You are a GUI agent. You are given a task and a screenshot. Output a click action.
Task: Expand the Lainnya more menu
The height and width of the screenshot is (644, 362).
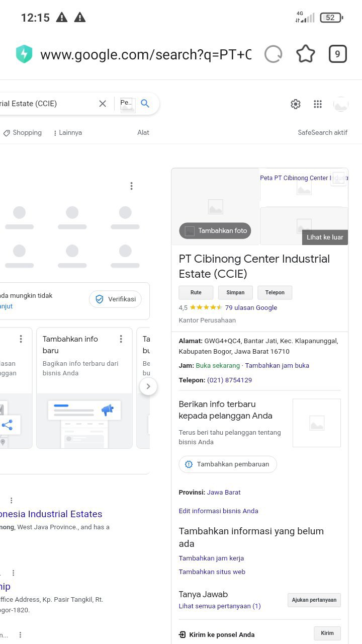(x=67, y=133)
